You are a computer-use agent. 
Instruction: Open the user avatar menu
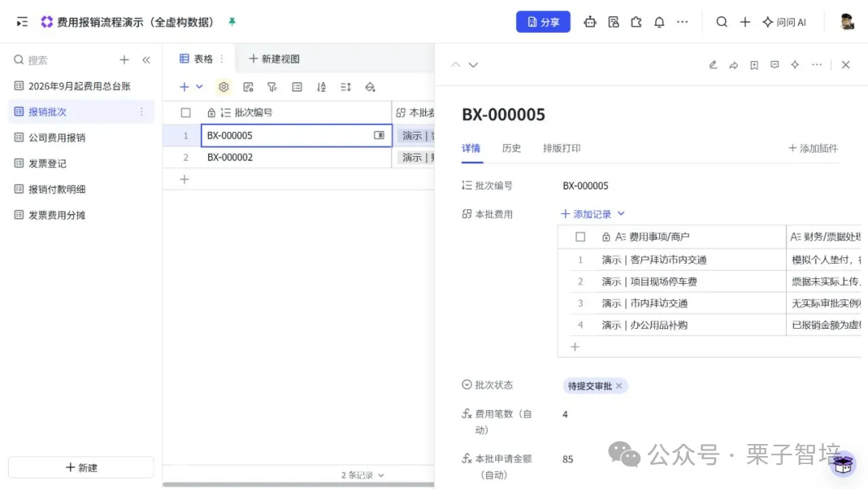click(x=846, y=22)
